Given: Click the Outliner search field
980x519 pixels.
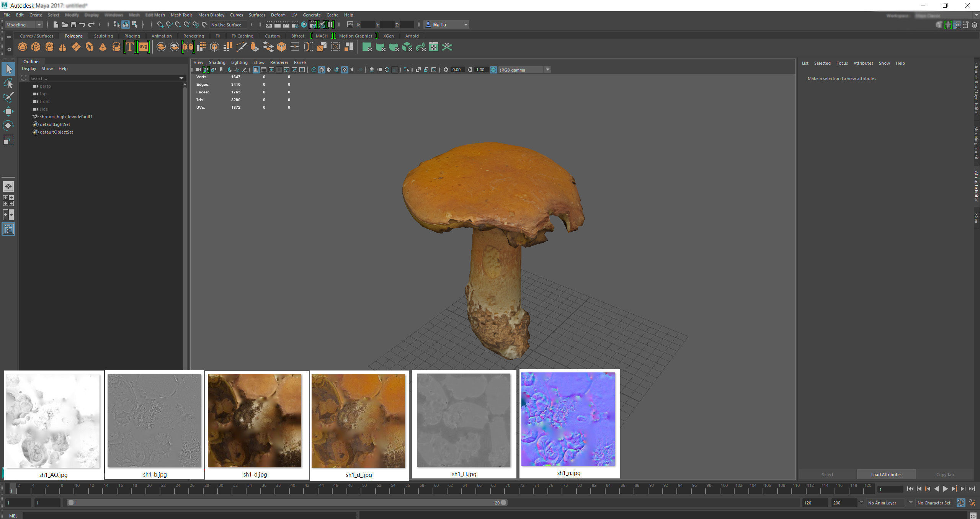Looking at the screenshot, I should click(103, 78).
